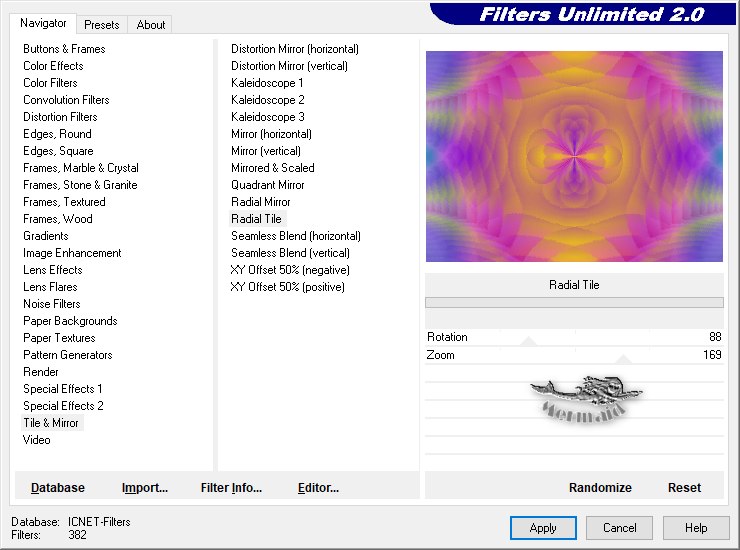Screen dimensions: 740x550
Task: Pick Frames, Stone & Granite category
Action: pos(80,185)
